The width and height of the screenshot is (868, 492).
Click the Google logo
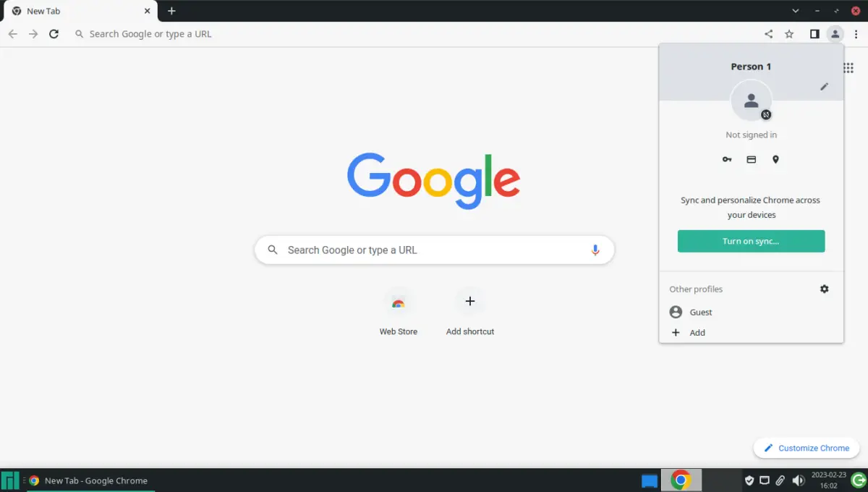coord(434,181)
